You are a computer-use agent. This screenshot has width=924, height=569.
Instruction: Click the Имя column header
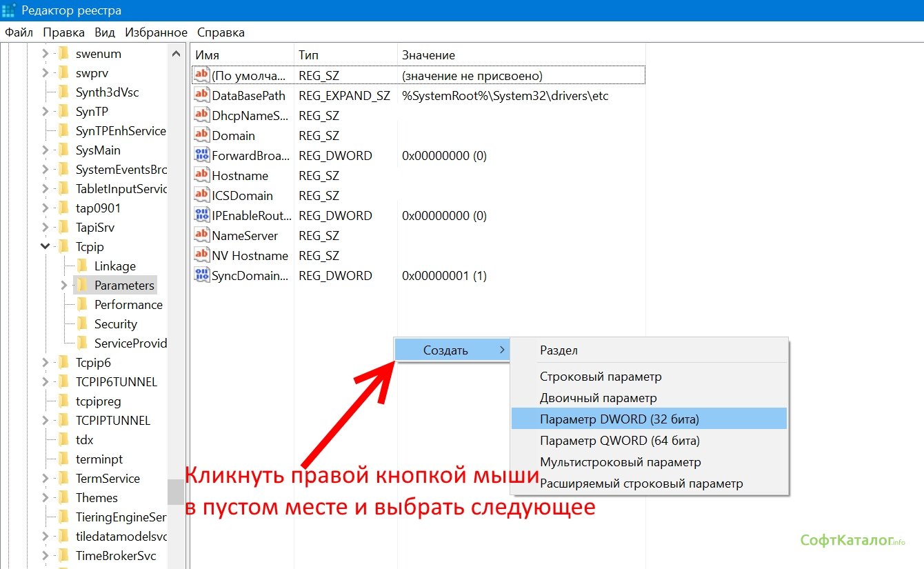point(242,55)
